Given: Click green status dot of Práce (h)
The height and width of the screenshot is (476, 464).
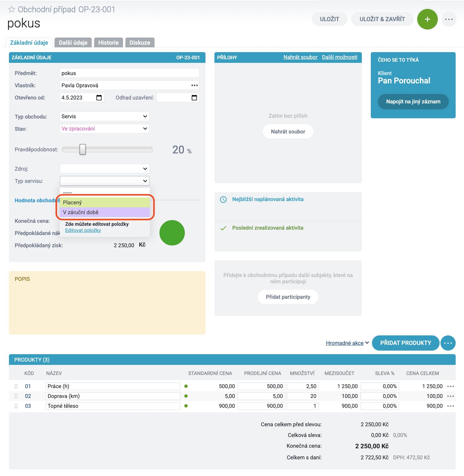Looking at the screenshot, I should tap(186, 386).
